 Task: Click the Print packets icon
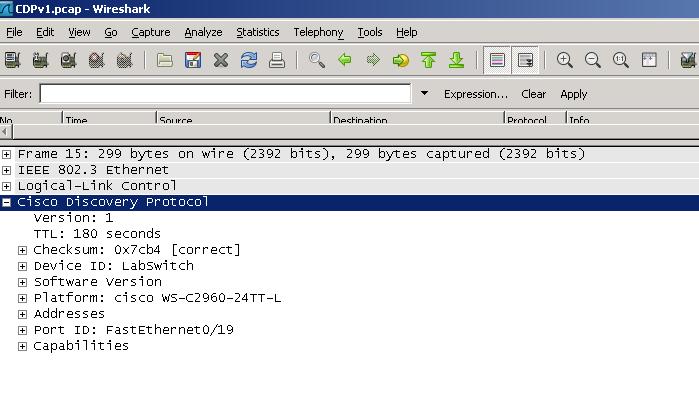[277, 61]
